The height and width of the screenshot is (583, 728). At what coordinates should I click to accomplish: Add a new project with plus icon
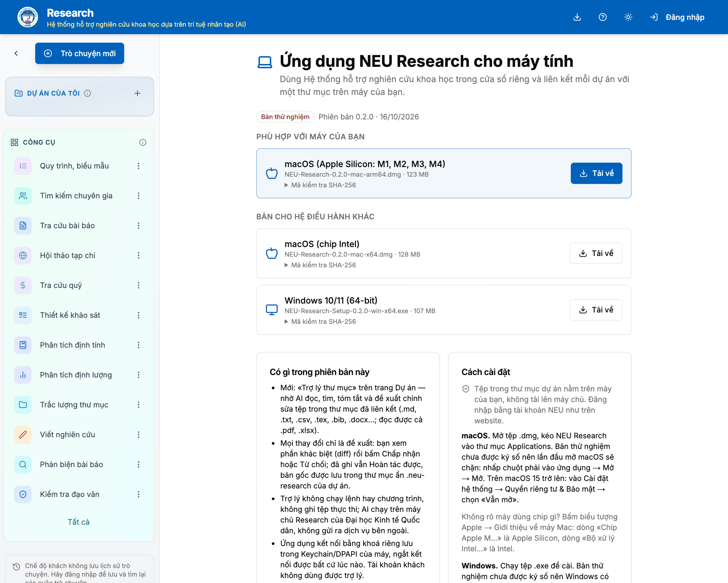pyautogui.click(x=137, y=93)
